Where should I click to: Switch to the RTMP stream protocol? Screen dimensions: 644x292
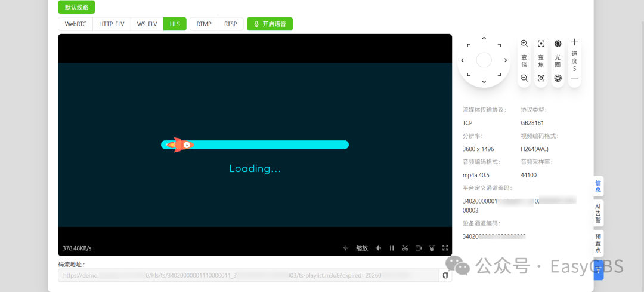(x=204, y=24)
